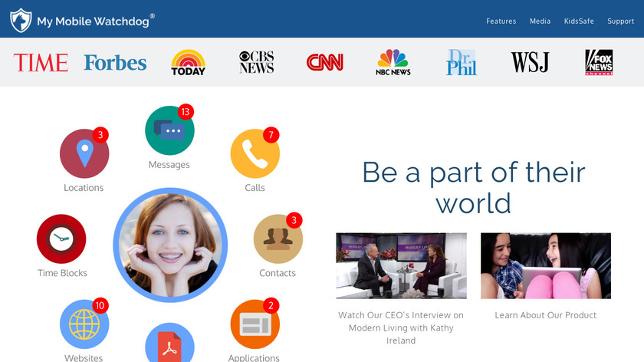
Task: Click the Websites label
Action: click(84, 357)
